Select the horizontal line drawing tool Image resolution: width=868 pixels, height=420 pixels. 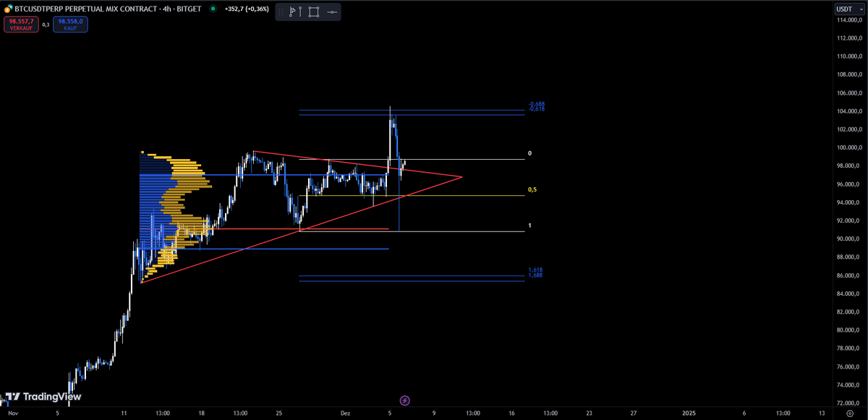click(331, 12)
